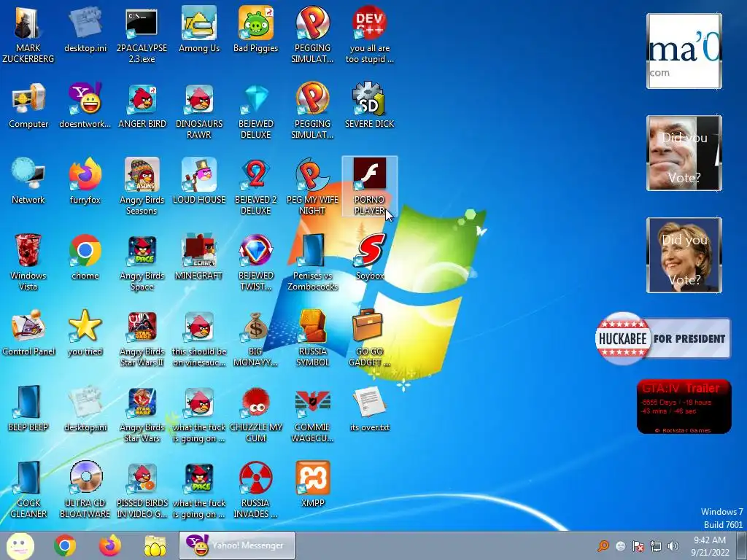Launch the ANGER BIRD shortcut
The height and width of the screenshot is (560, 747).
142,106
